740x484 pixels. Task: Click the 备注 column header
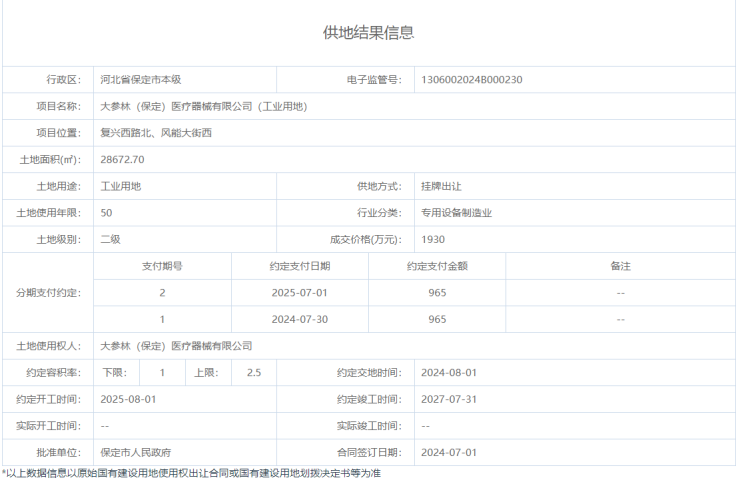click(620, 266)
